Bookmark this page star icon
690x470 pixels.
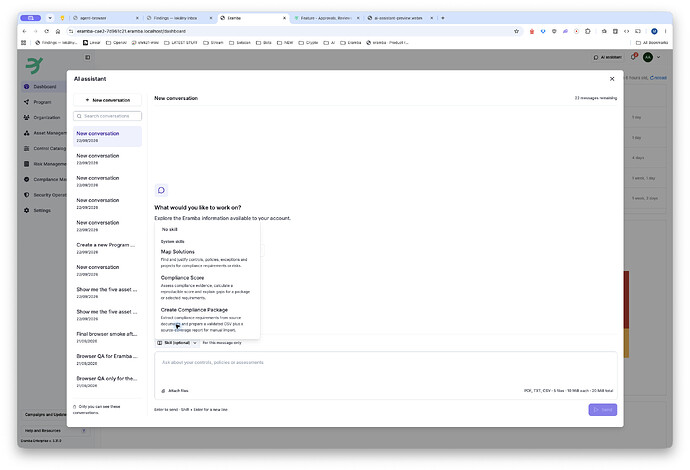pyautogui.click(x=516, y=31)
